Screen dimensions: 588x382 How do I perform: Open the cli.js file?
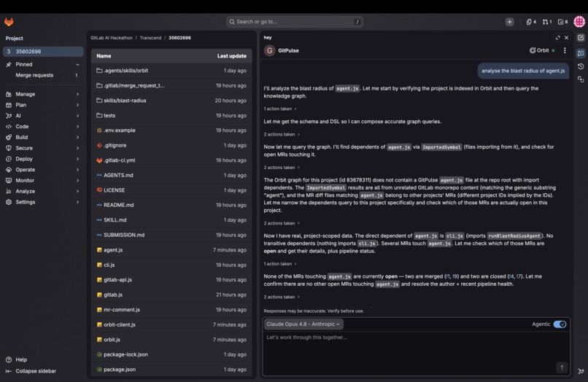click(109, 265)
